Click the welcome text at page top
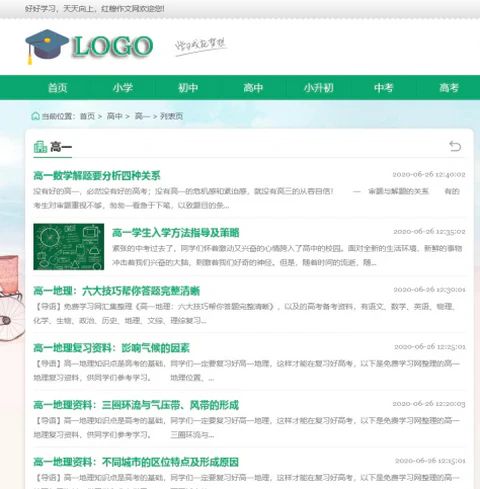This screenshot has width=480, height=489. [x=95, y=9]
